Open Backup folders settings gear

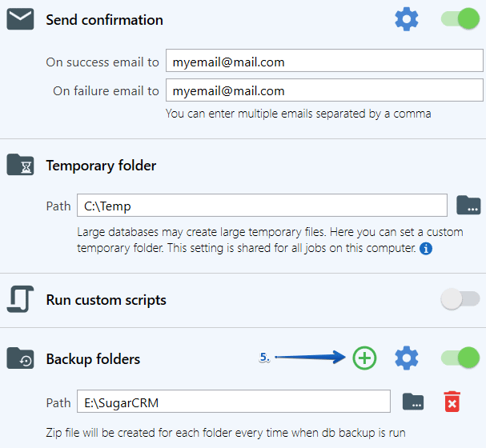(x=407, y=358)
